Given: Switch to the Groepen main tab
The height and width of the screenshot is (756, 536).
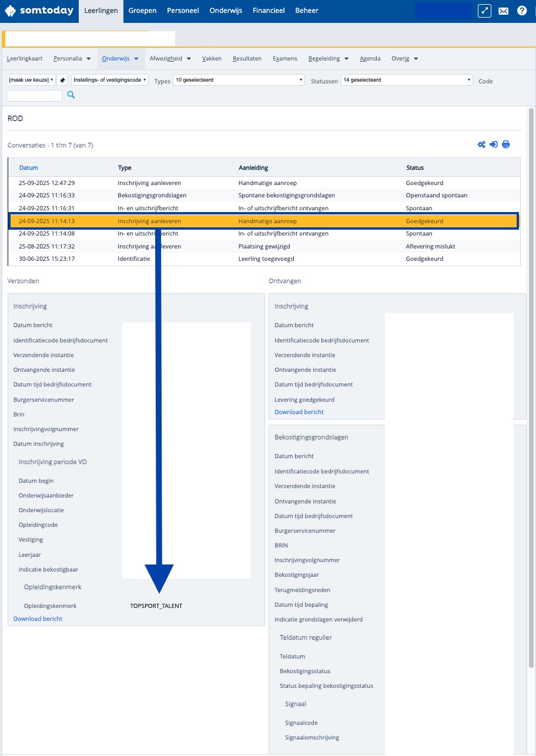Looking at the screenshot, I should pos(142,11).
